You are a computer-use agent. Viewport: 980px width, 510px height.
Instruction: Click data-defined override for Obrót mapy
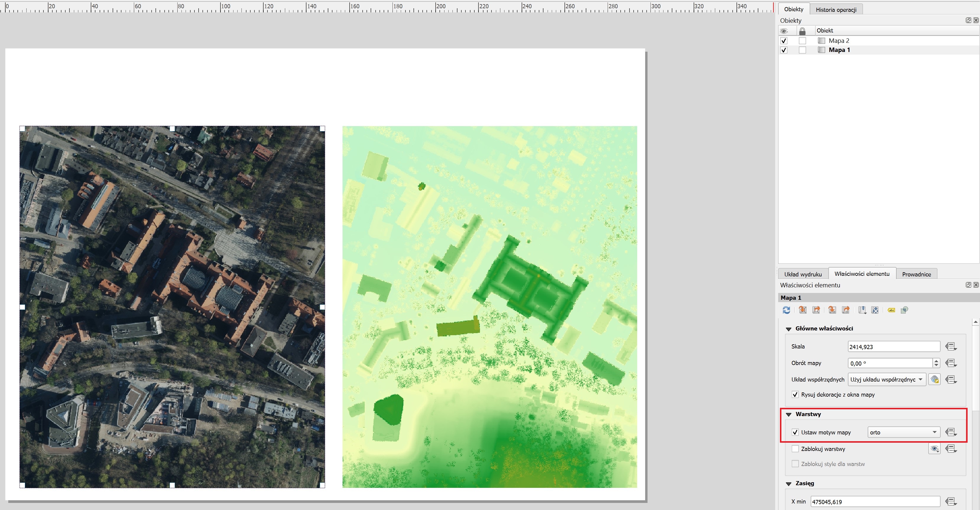click(951, 363)
